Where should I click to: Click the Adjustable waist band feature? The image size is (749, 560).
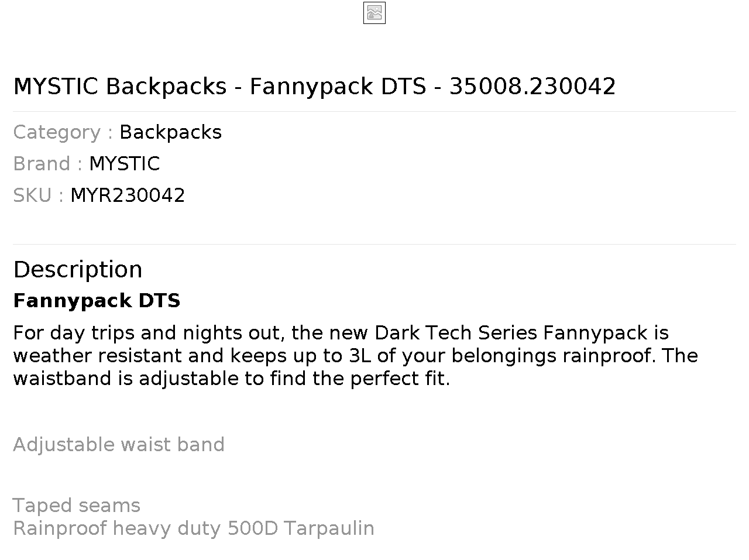click(x=119, y=445)
